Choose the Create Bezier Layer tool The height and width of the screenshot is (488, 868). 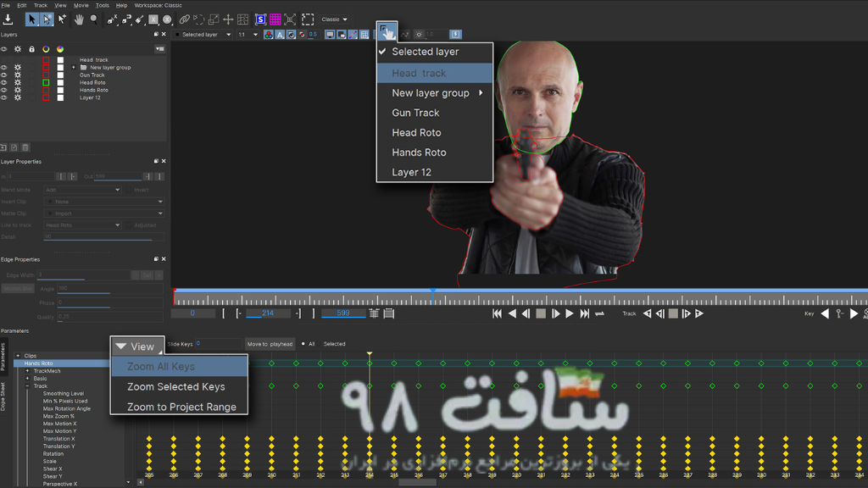tap(126, 19)
